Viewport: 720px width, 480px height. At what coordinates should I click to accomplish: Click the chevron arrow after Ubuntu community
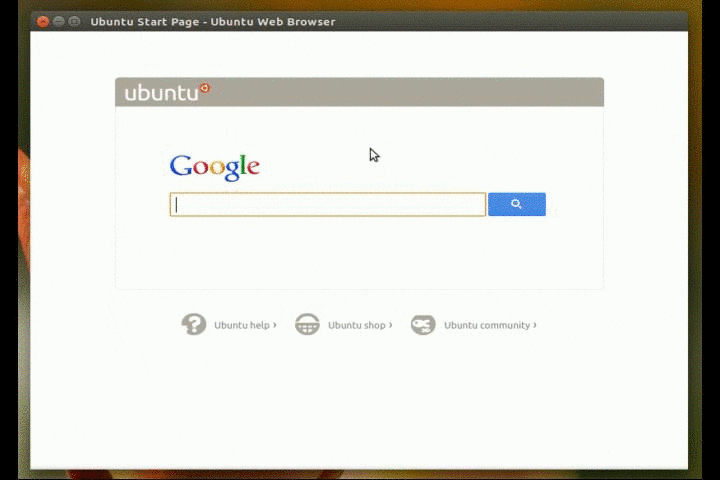tap(535, 324)
